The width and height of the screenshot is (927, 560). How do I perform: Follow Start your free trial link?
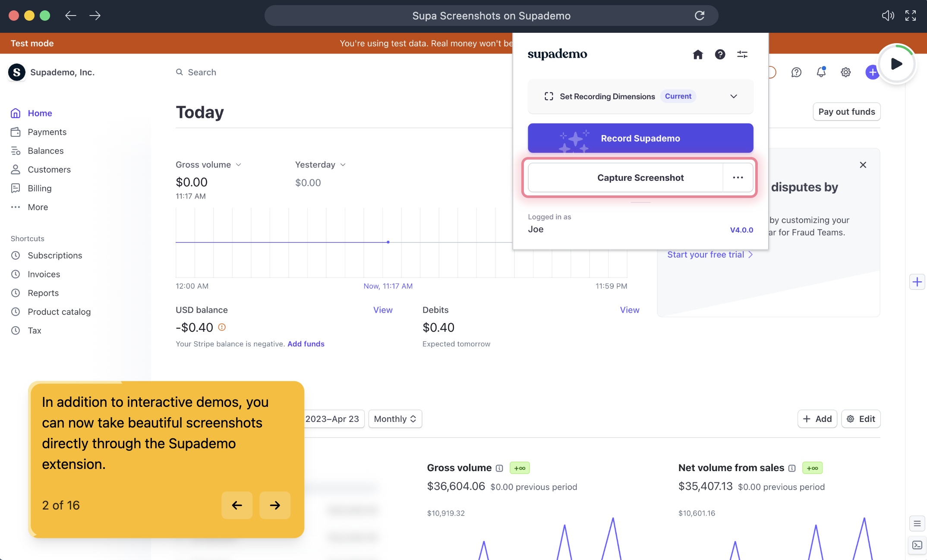(x=710, y=255)
